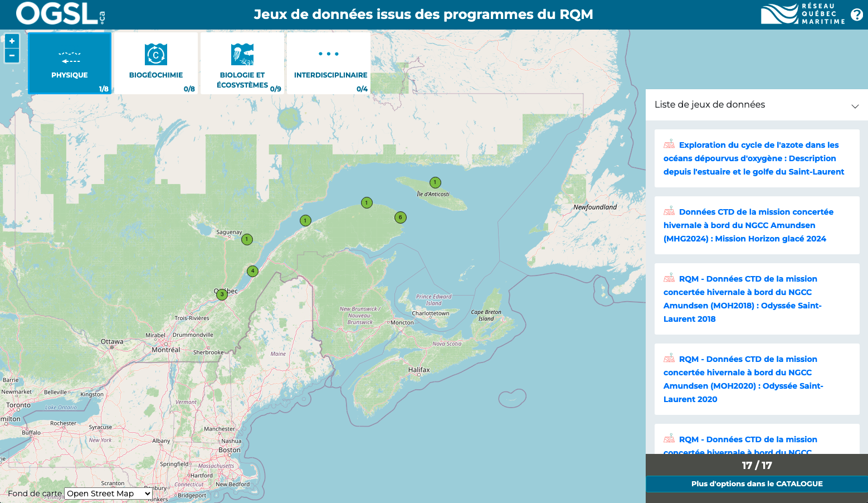Image resolution: width=868 pixels, height=503 pixels.
Task: Open the help question mark icon
Action: tap(857, 15)
